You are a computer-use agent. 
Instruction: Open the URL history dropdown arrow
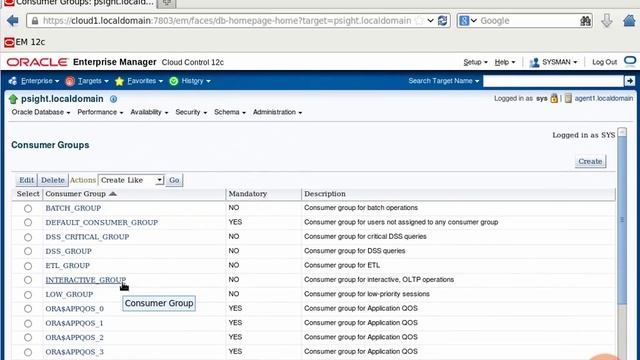[x=431, y=20]
